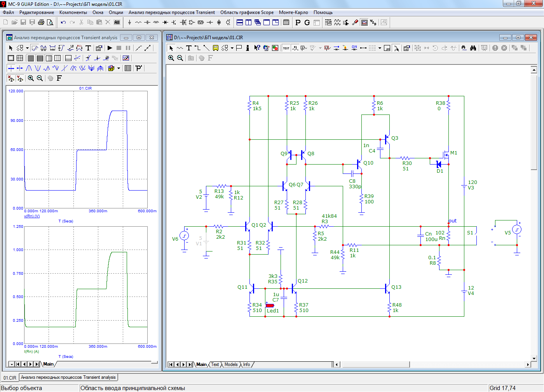Pick the capacitor component in the main toolbar
Image resolution: width=544 pixels, height=392 pixels.
pyautogui.click(x=147, y=23)
